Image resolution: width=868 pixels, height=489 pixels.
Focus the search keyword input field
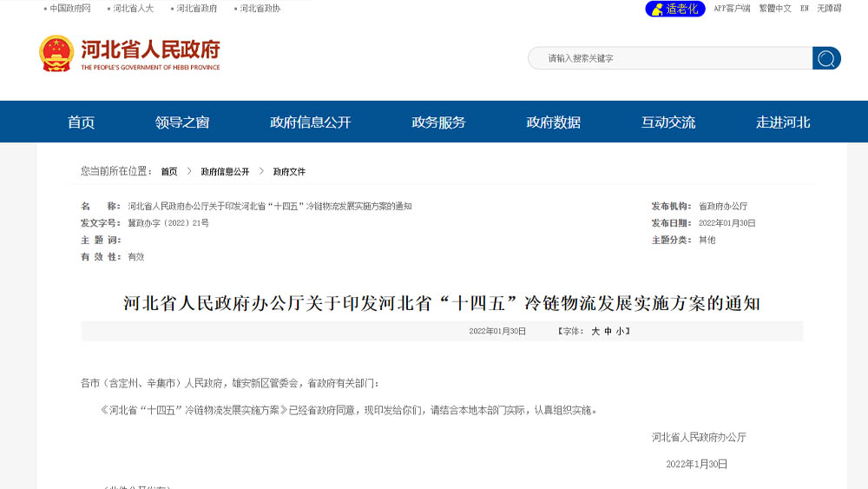point(670,58)
